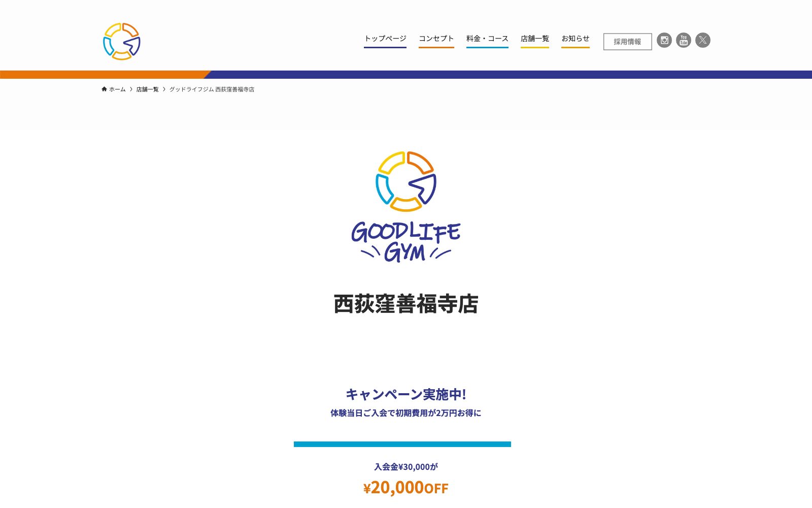812x508 pixels.
Task: Follow the 店舗一覧 breadcrumb link
Action: [x=147, y=89]
